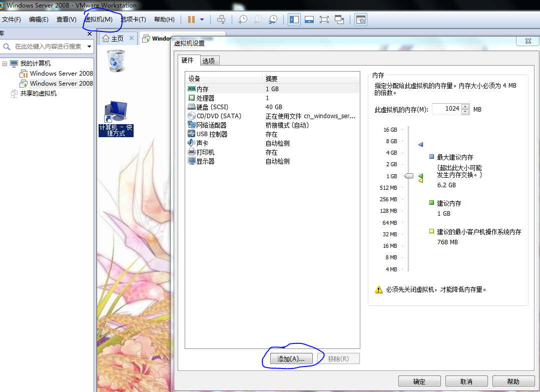The width and height of the screenshot is (540, 392).
Task: Click the console view icon
Action: 360,20
